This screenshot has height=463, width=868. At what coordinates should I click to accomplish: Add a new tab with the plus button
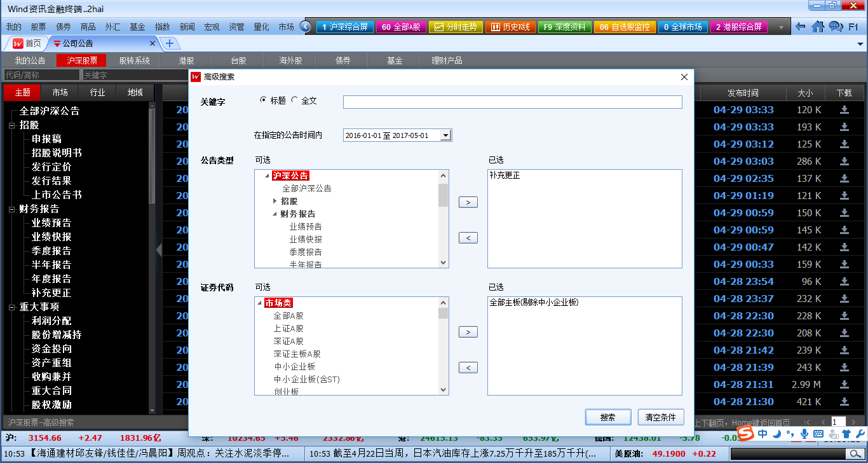170,43
